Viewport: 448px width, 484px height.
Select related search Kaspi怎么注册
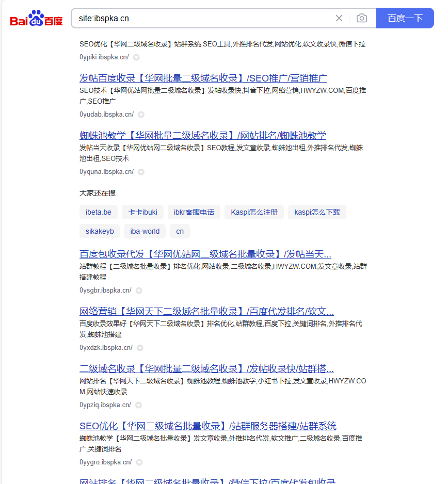254,212
